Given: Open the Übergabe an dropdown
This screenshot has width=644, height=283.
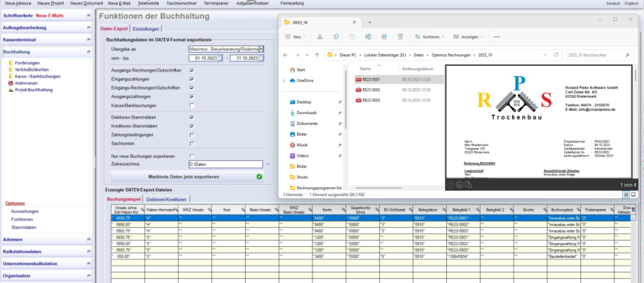Looking at the screenshot, I should 262,49.
